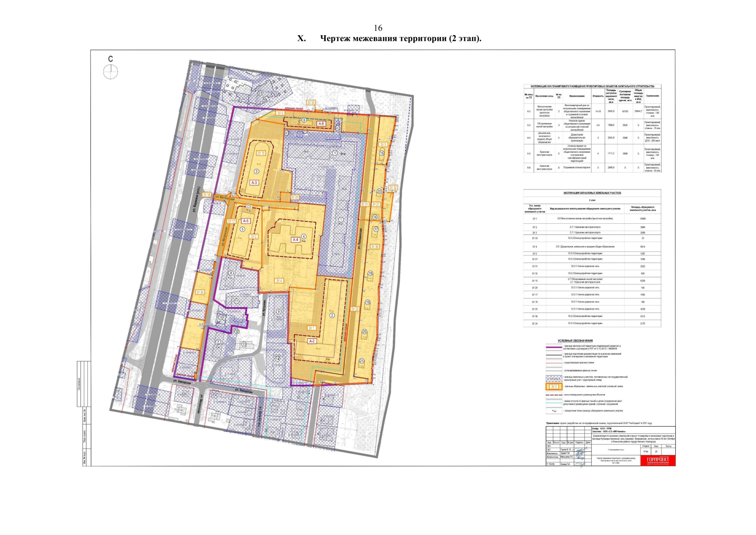The height and width of the screenshot is (535, 756).
Task: Select zone marker A-3 on the map
Action: [254, 182]
